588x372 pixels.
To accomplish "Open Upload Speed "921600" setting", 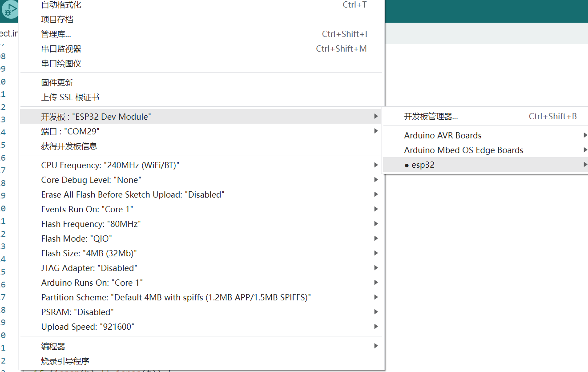I will tap(201, 327).
